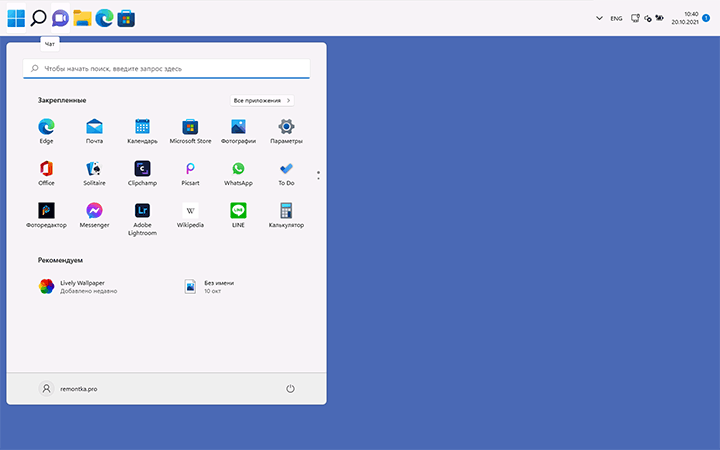Click the Все приложения button
The image size is (720, 450).
tap(262, 101)
